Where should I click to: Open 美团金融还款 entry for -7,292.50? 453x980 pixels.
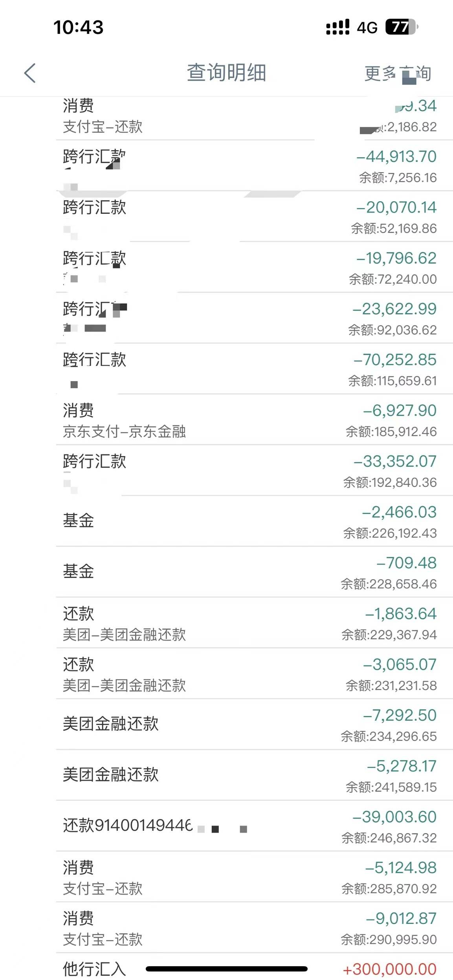coord(254,725)
